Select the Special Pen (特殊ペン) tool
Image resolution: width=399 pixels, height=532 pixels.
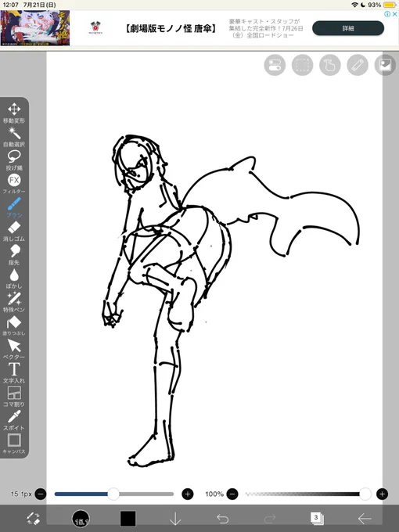[x=14, y=302]
